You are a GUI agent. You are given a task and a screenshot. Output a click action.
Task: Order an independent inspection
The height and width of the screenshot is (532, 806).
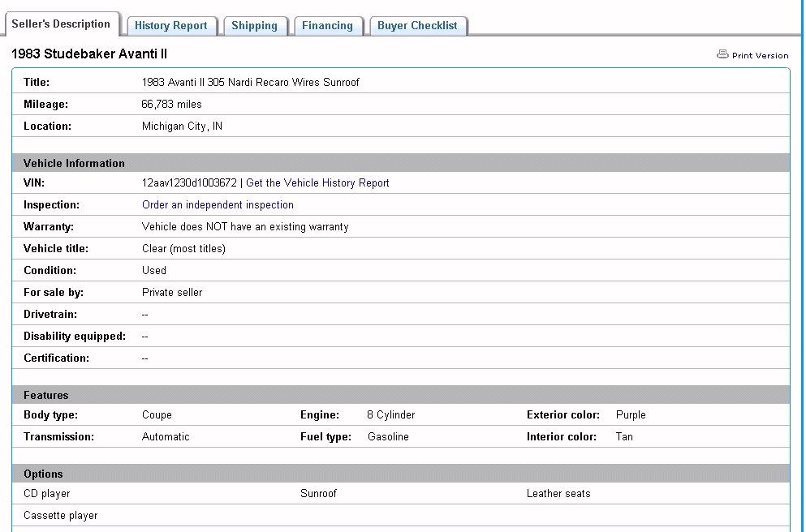coord(218,205)
